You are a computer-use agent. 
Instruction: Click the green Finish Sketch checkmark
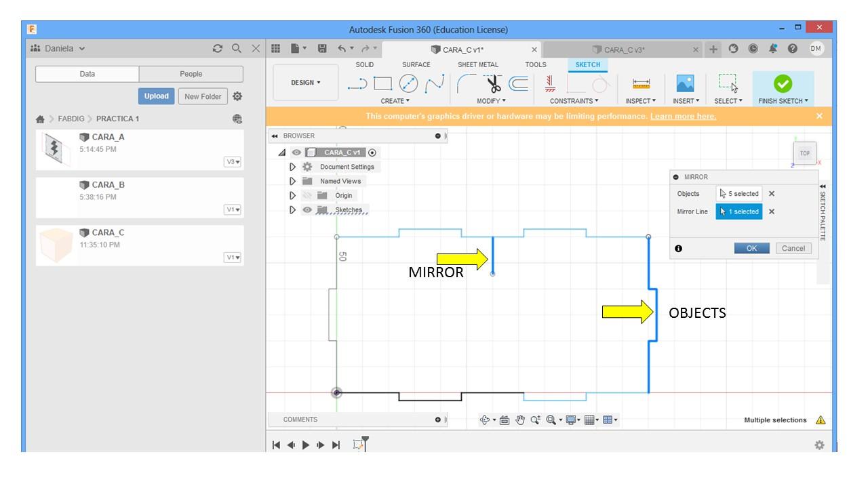783,83
